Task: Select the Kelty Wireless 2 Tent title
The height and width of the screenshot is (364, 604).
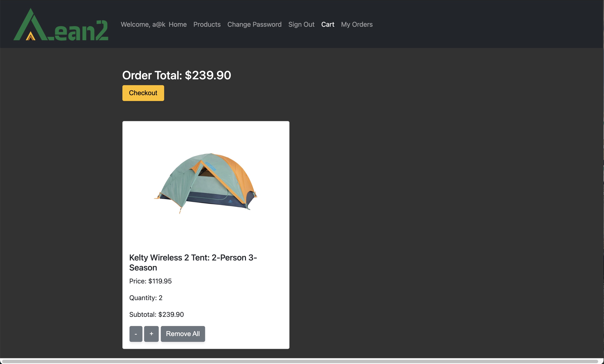Action: (193, 263)
